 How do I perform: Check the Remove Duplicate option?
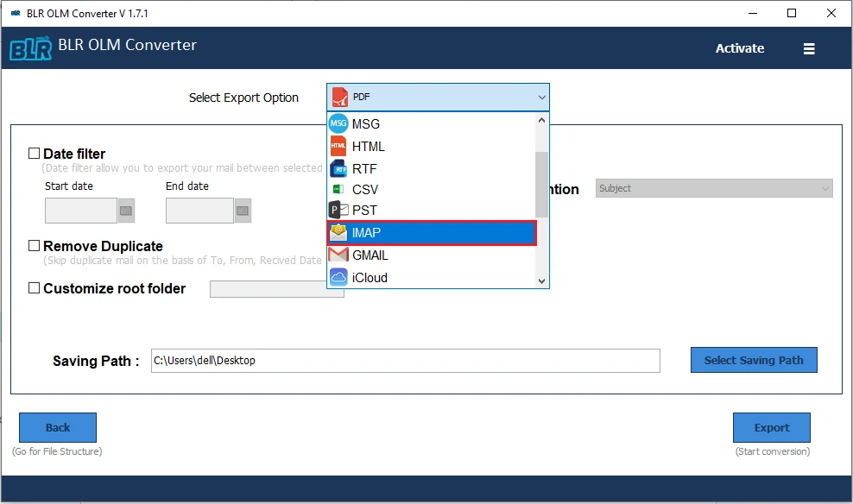pos(35,246)
